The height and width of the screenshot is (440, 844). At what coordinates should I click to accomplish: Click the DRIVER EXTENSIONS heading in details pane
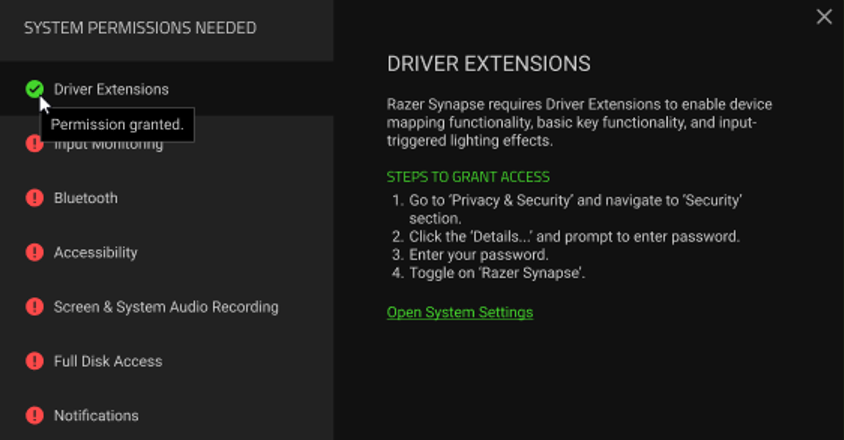pos(489,64)
